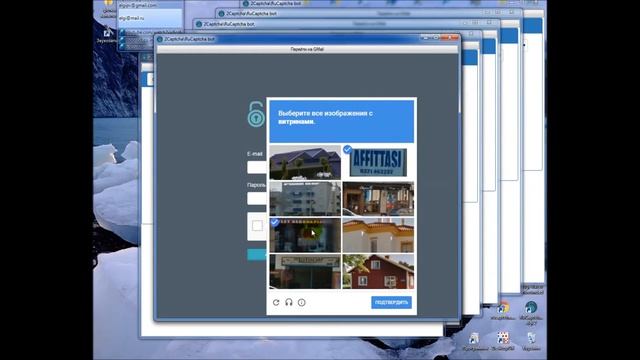Focus the E-mail input field

pos(257,167)
